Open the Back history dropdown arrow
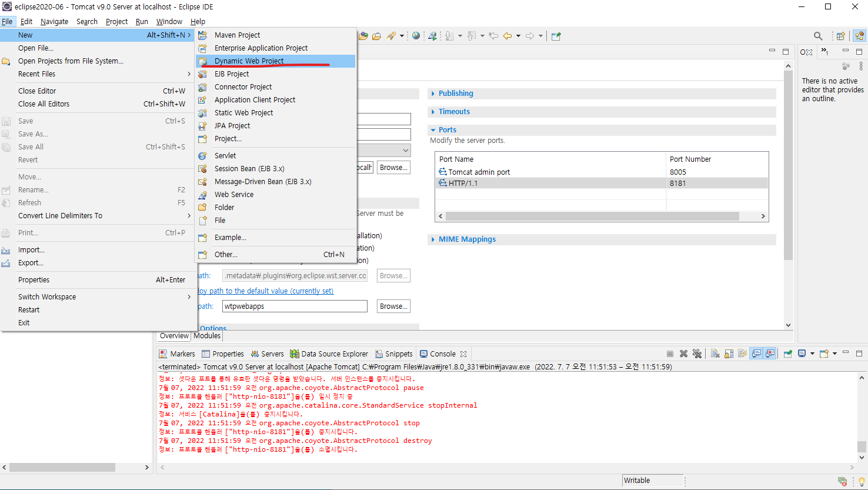The height and width of the screenshot is (490, 868). coord(518,36)
